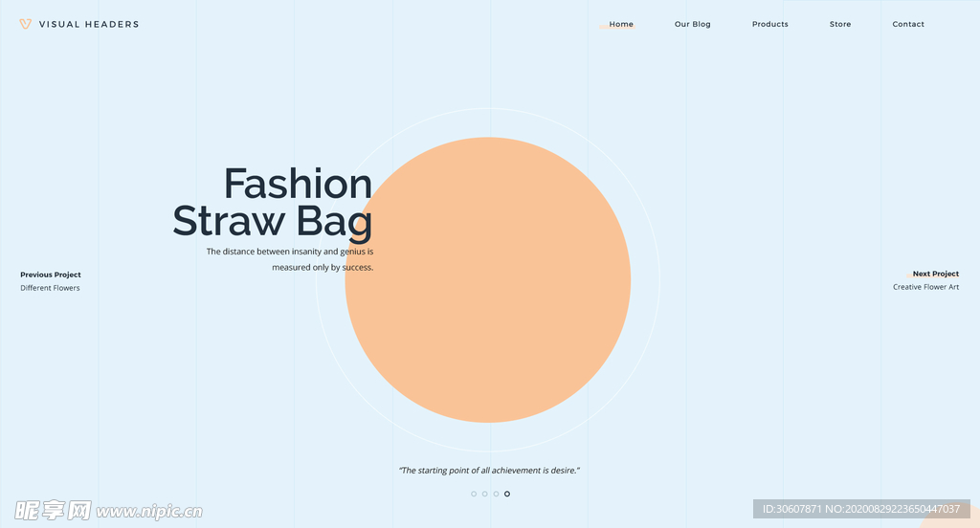Select the third slider pagination dot

point(496,494)
